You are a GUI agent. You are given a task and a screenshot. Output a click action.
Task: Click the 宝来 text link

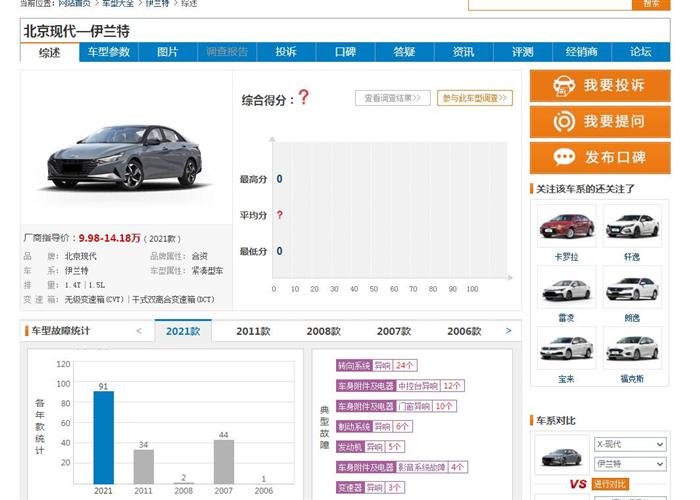click(x=567, y=379)
